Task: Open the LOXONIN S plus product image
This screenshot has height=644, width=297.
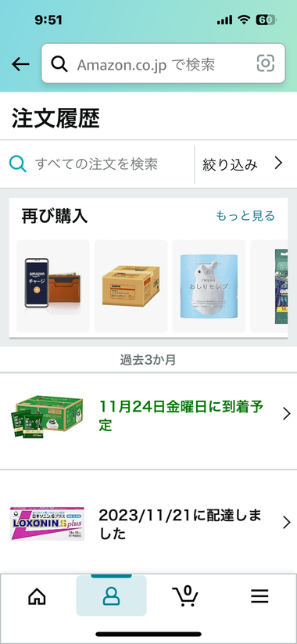Action: click(x=47, y=523)
